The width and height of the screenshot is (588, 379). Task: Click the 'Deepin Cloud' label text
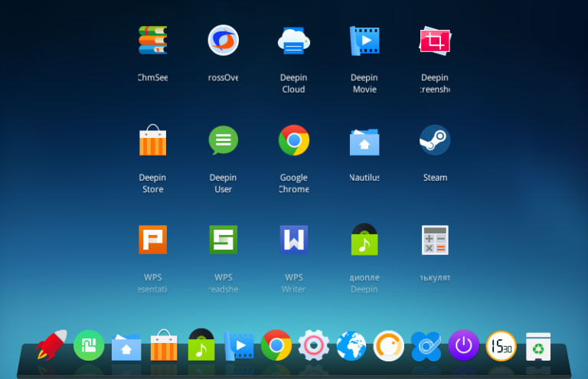[x=294, y=83]
